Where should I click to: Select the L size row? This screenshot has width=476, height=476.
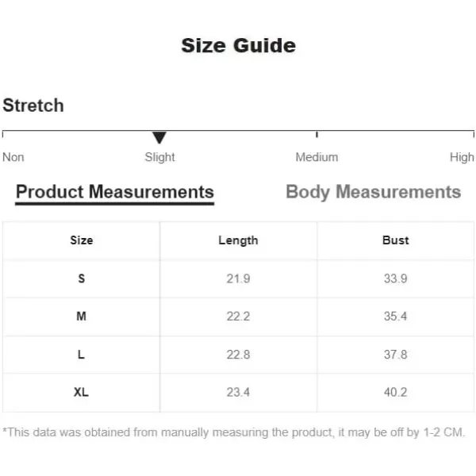click(238, 355)
